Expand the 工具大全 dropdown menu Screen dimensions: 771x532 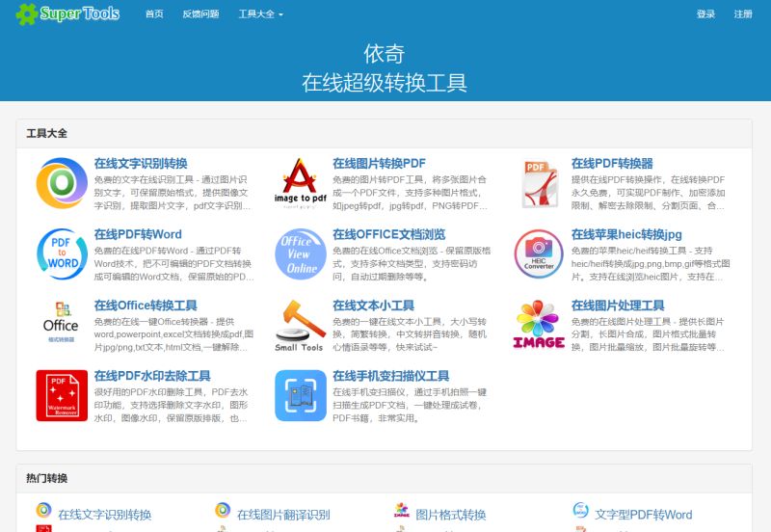[x=260, y=14]
